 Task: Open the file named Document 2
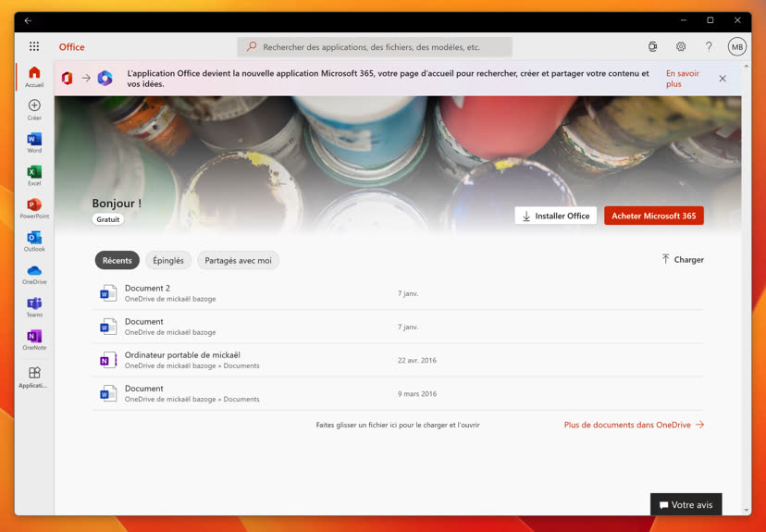click(398, 293)
